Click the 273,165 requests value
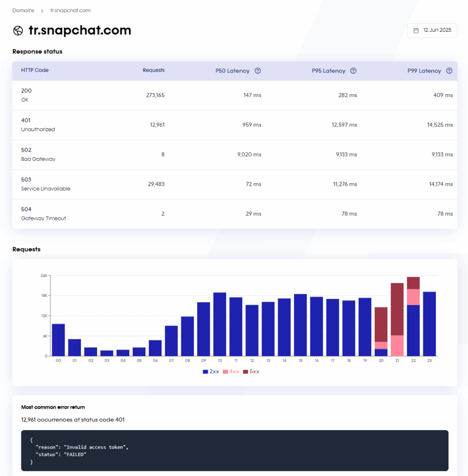 pyautogui.click(x=155, y=95)
